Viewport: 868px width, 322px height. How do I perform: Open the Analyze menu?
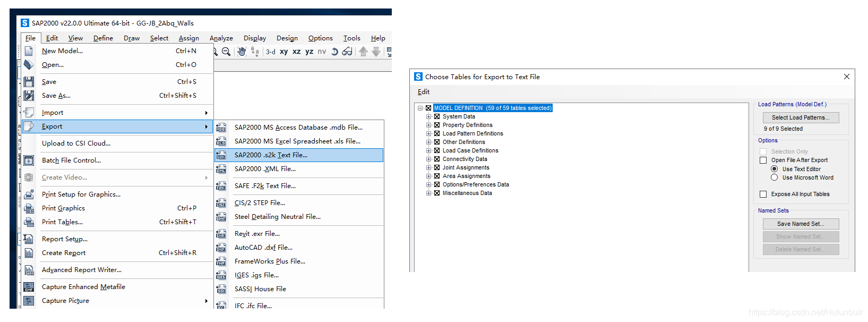coord(221,38)
